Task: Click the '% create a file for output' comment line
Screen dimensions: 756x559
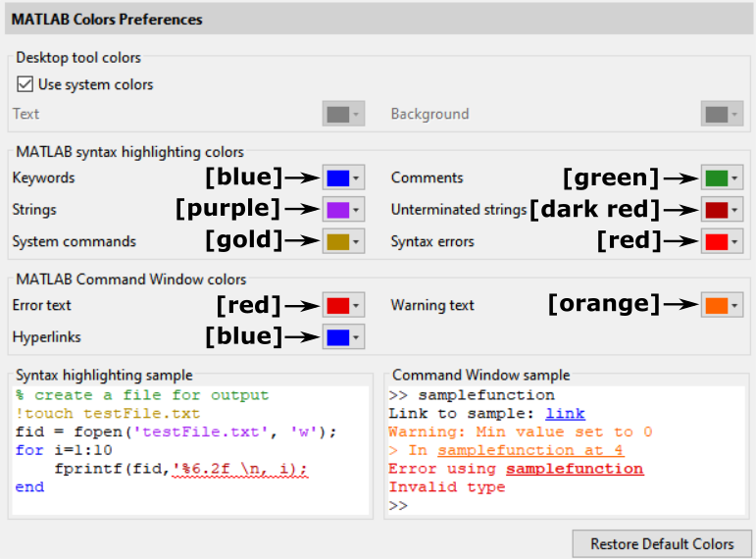Action: (x=142, y=395)
